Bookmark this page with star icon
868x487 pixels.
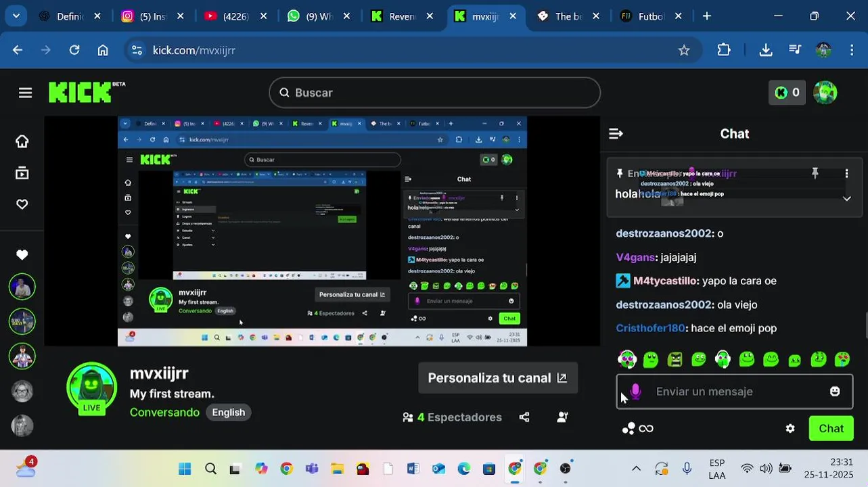(684, 50)
